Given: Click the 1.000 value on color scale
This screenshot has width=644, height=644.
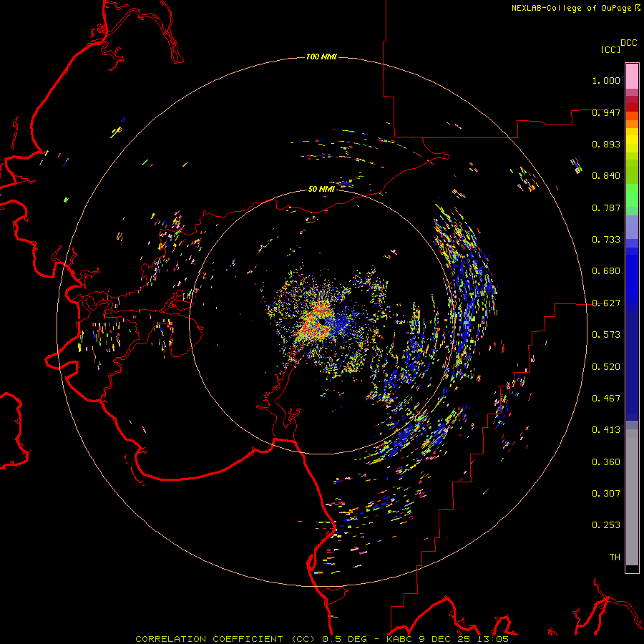Looking at the screenshot, I should (606, 80).
